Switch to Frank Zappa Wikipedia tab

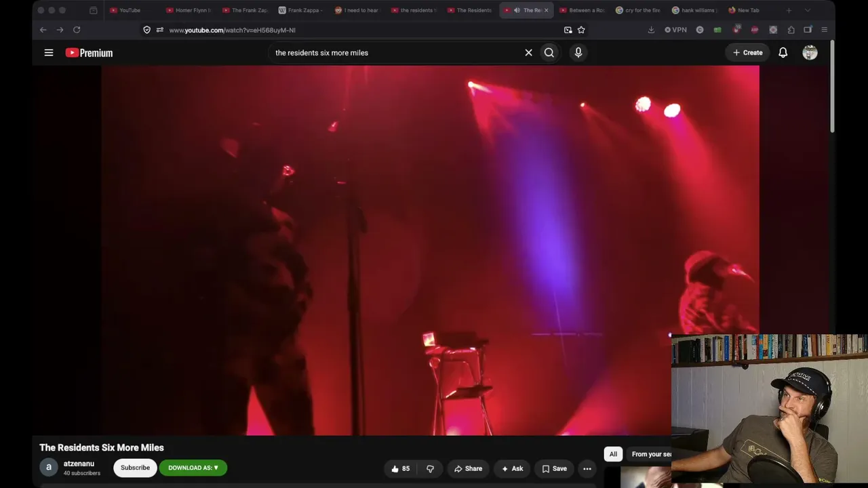[x=301, y=10]
